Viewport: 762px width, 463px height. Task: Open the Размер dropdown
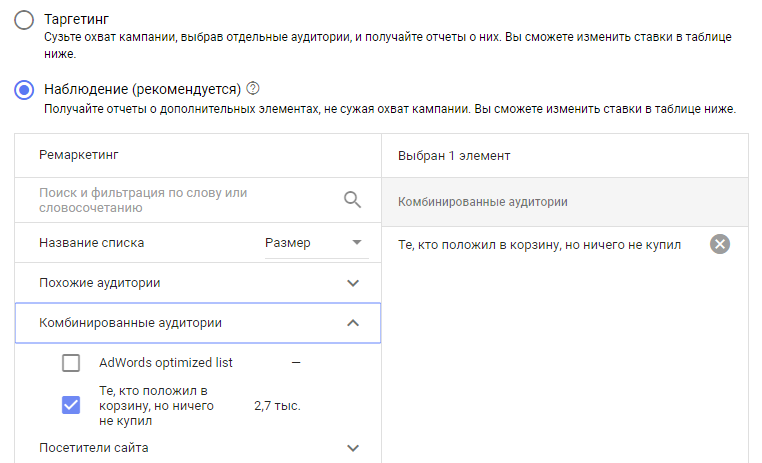tap(315, 243)
